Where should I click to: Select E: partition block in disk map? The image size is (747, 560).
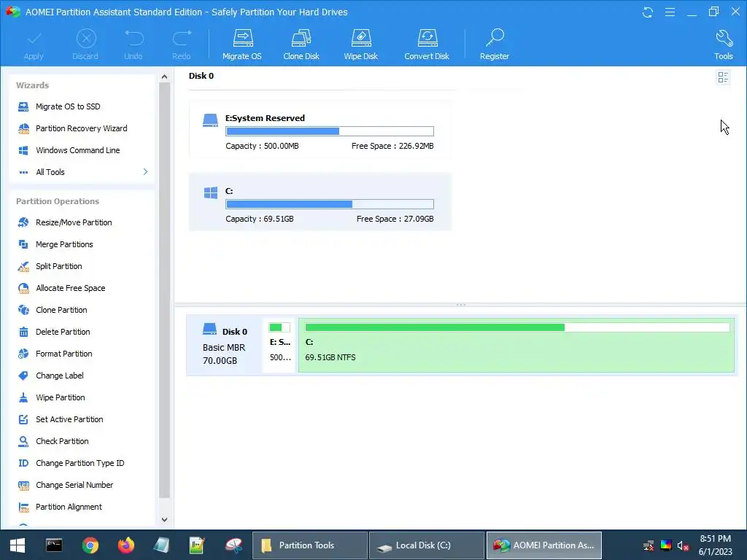(279, 345)
